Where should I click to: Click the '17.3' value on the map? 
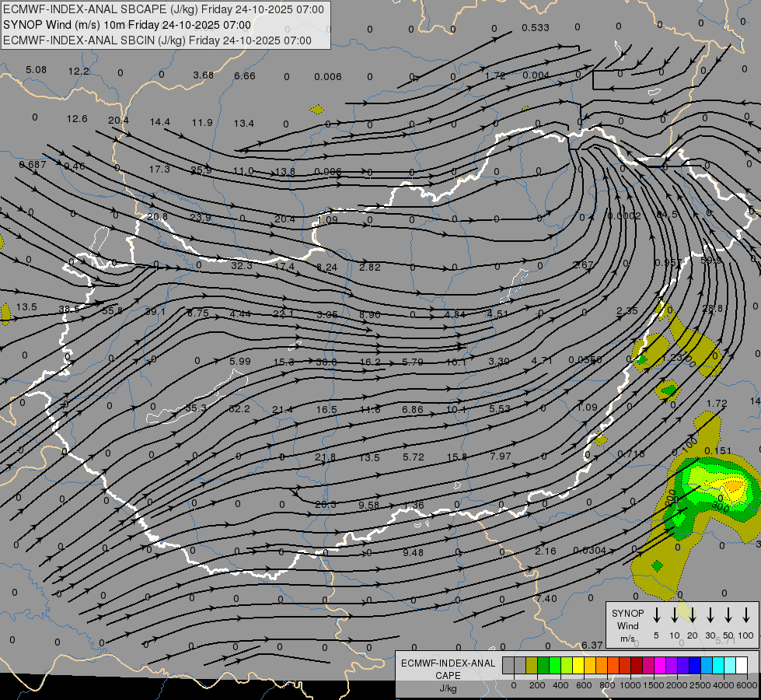[159, 169]
